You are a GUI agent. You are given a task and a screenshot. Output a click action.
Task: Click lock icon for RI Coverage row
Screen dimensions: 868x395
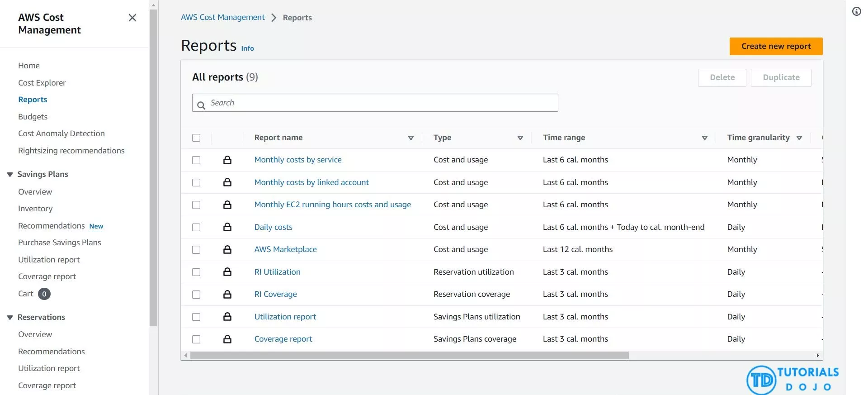click(227, 294)
